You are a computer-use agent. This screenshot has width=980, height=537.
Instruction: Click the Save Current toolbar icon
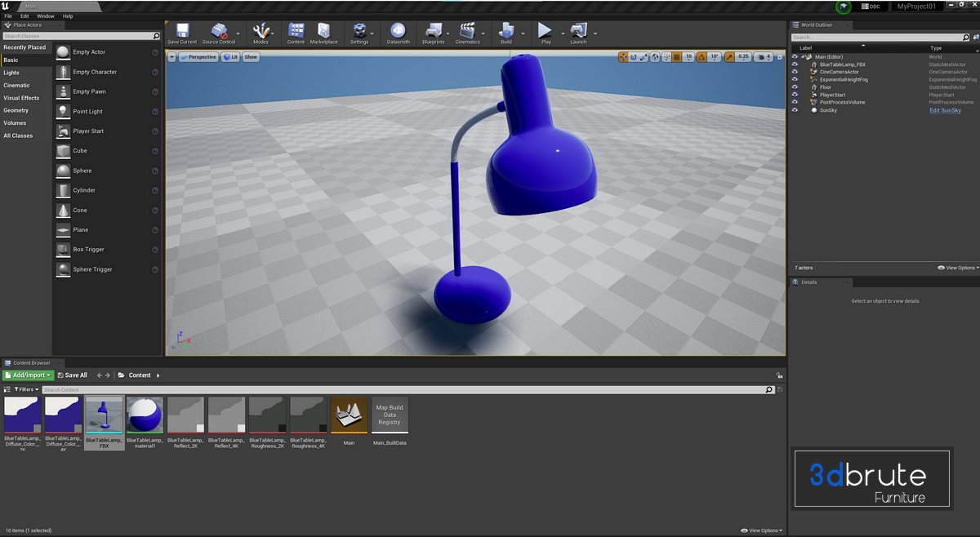click(x=182, y=33)
